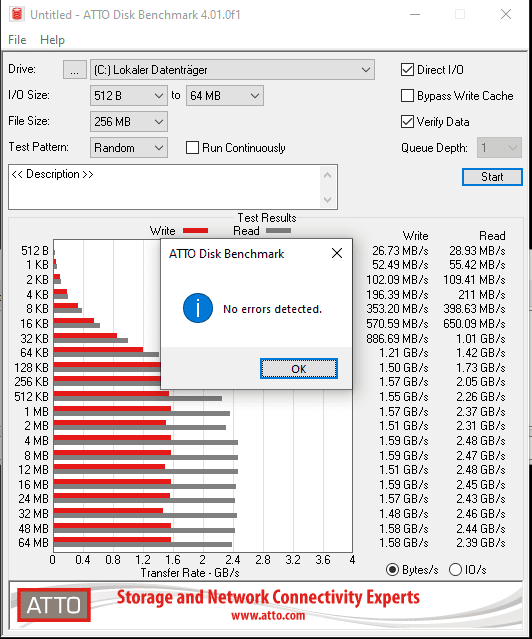Click the 2.48 GB/s read value for 4 MB
This screenshot has height=639, width=532.
(481, 441)
